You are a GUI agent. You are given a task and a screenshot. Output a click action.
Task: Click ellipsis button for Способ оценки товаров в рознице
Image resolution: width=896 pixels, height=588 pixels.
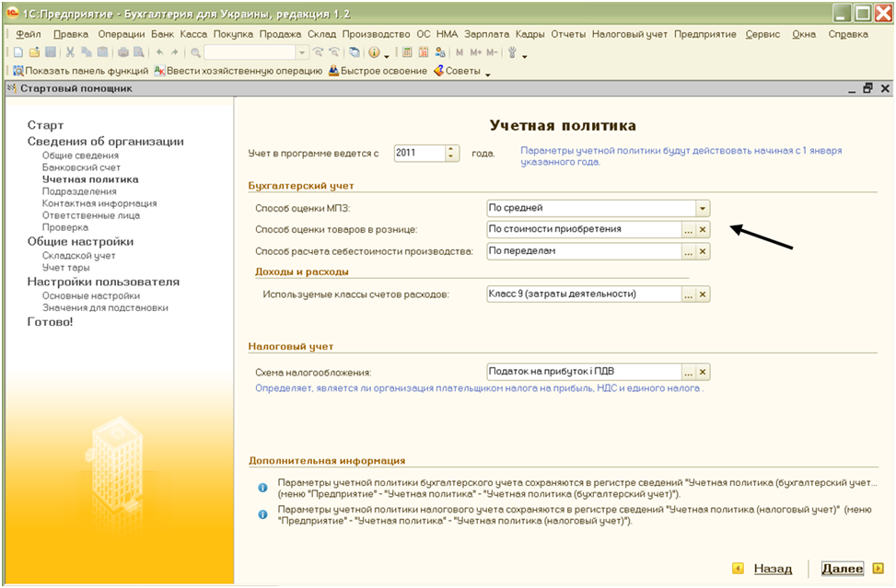[x=689, y=230]
